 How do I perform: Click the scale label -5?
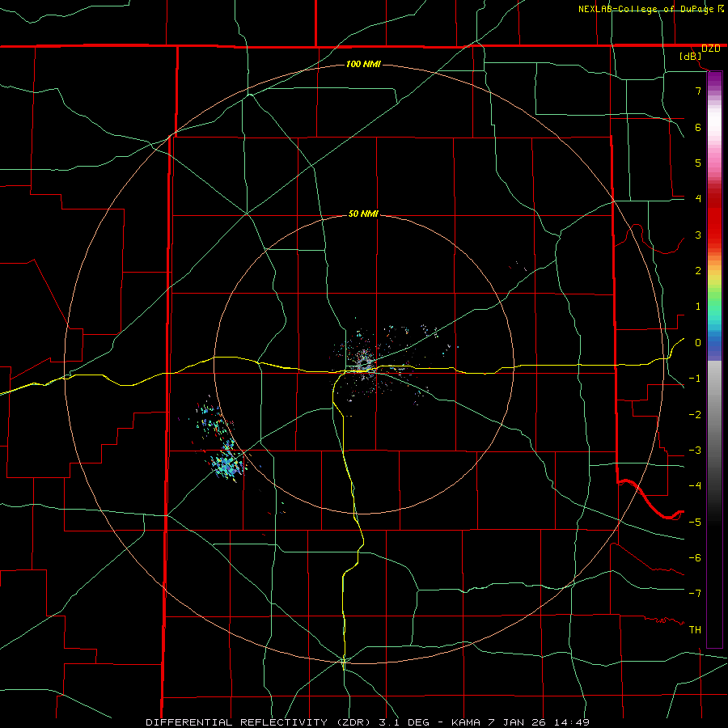coord(695,522)
